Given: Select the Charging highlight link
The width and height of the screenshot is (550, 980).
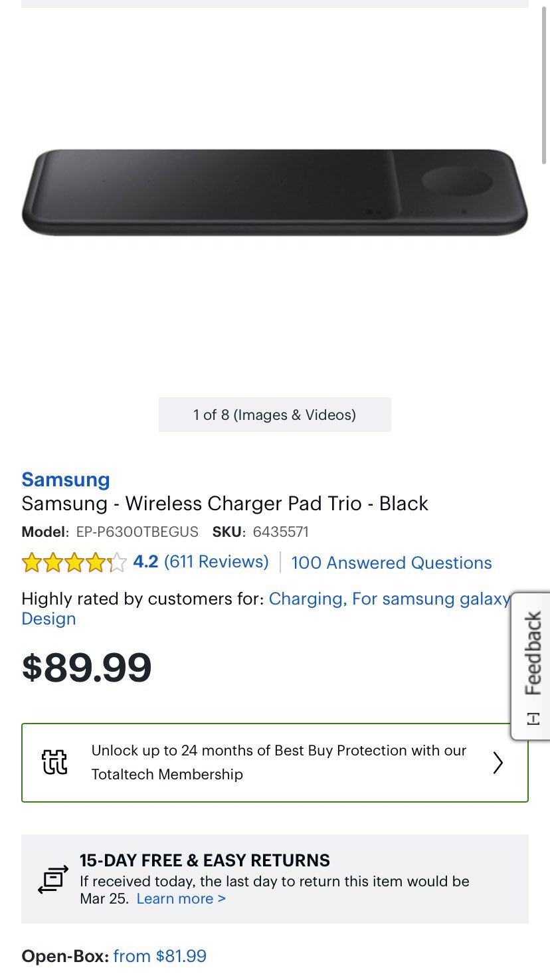Looking at the screenshot, I should (308, 599).
